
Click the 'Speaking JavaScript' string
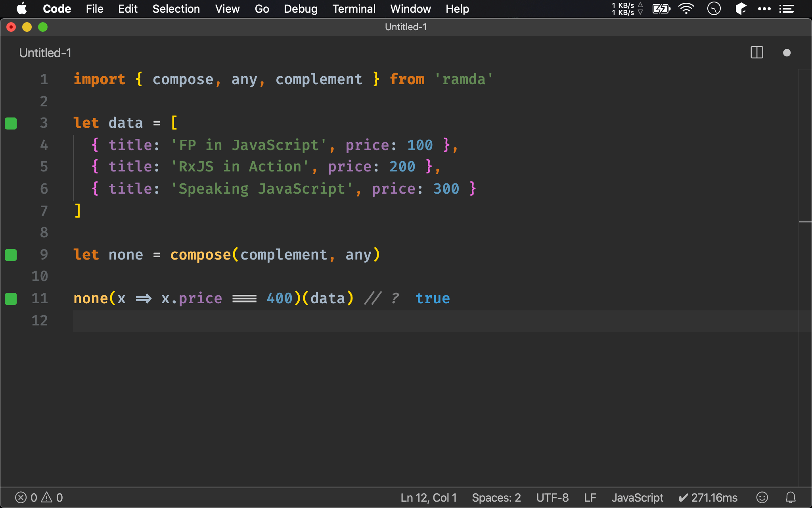point(262,189)
